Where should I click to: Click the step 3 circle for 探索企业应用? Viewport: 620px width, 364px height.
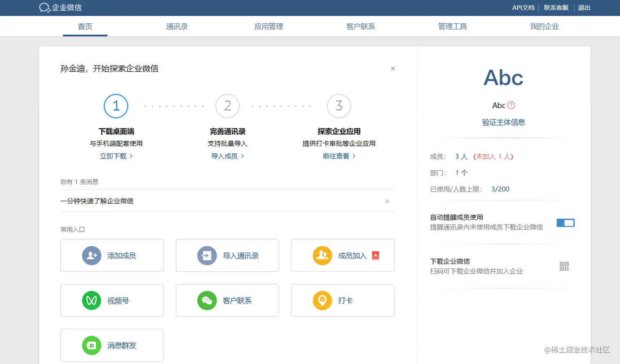pyautogui.click(x=339, y=106)
